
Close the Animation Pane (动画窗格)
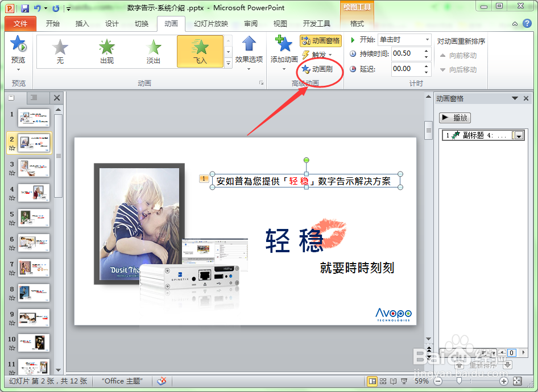pos(526,98)
